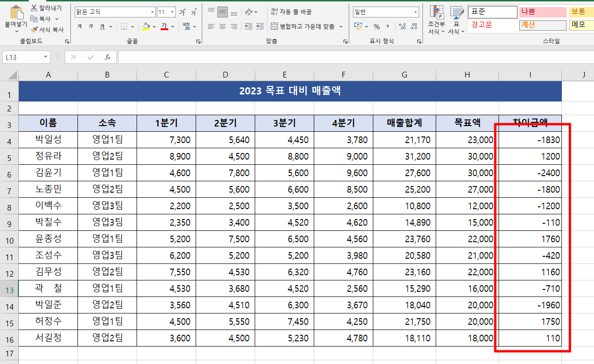Select row 13 header
The height and width of the screenshot is (364, 594).
9,289
